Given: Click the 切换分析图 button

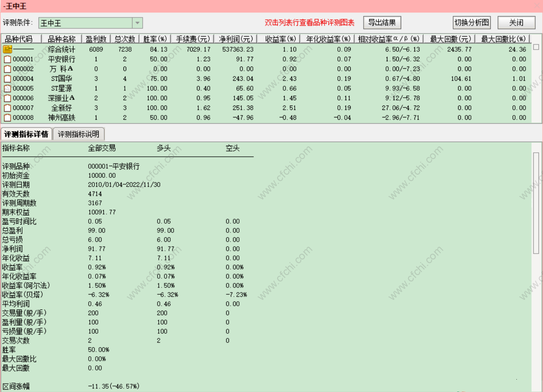Looking at the screenshot, I should coord(472,23).
